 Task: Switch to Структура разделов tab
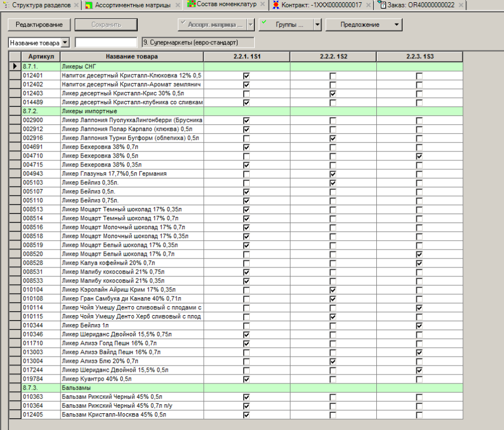[x=41, y=5]
